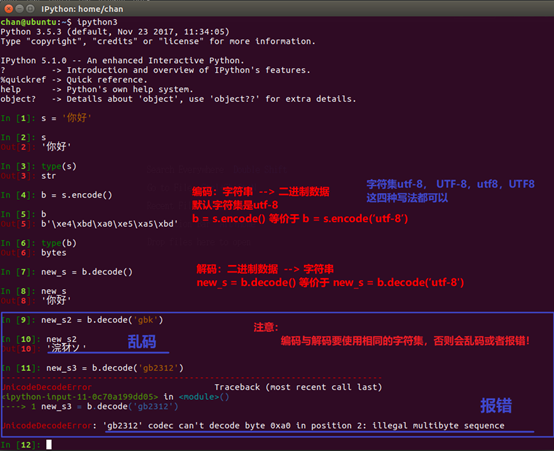This screenshot has height=451, width=554.
Task: Click output Out[6] 'bytes'
Action: [x=33, y=253]
